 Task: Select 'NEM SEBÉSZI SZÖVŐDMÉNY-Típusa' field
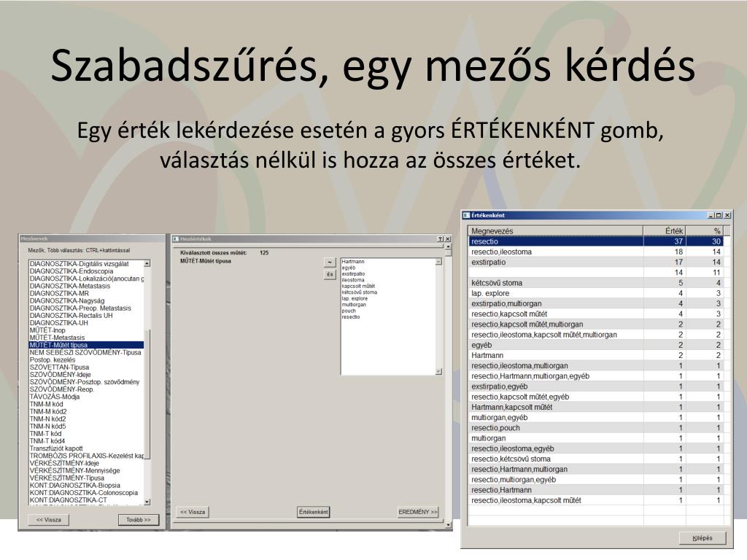tap(86, 352)
